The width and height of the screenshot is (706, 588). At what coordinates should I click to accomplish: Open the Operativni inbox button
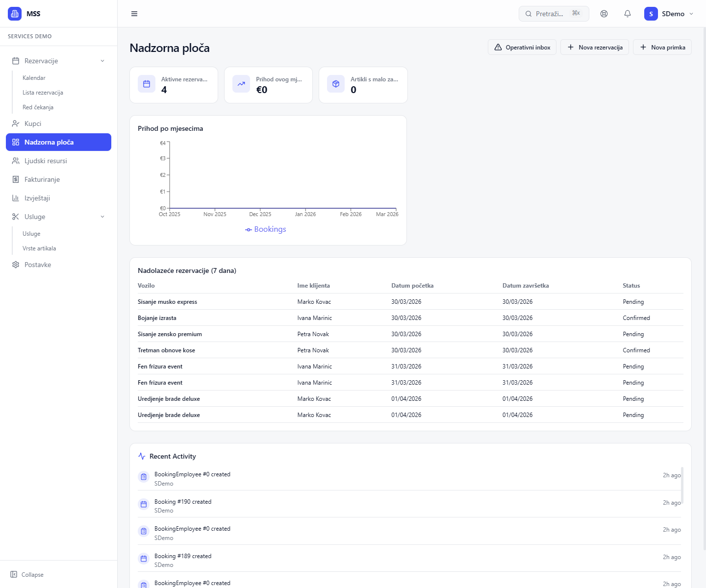point(522,48)
